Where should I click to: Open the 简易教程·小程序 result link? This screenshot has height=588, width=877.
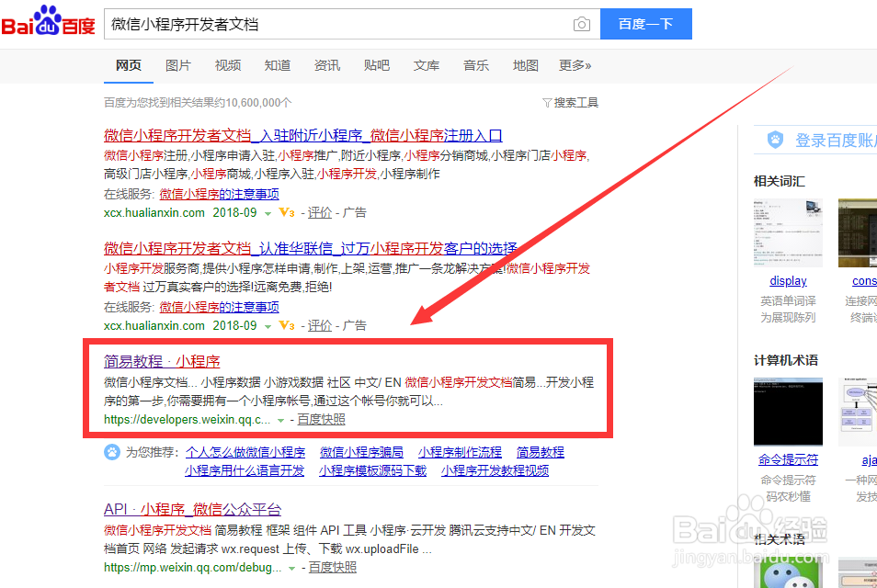click(162, 360)
